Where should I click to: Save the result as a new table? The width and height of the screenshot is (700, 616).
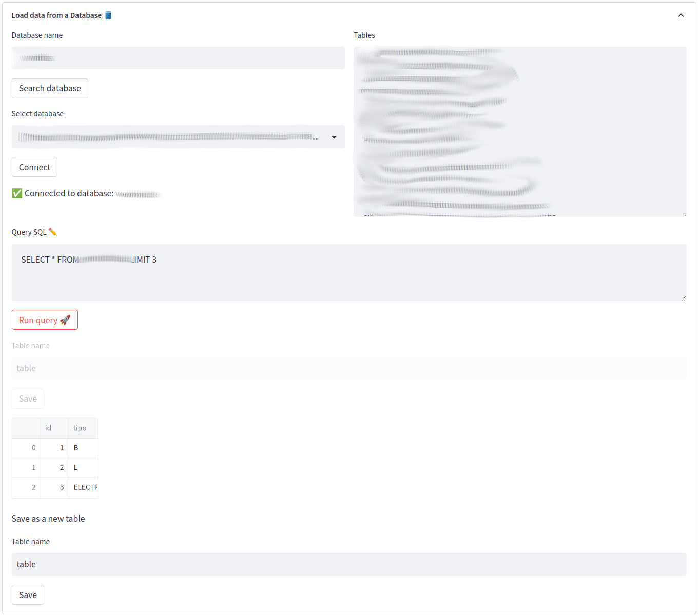click(x=28, y=594)
